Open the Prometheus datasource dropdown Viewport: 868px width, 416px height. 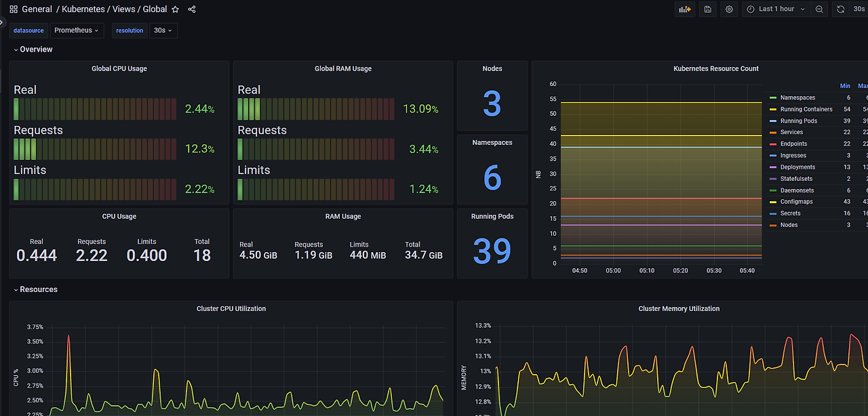click(77, 30)
